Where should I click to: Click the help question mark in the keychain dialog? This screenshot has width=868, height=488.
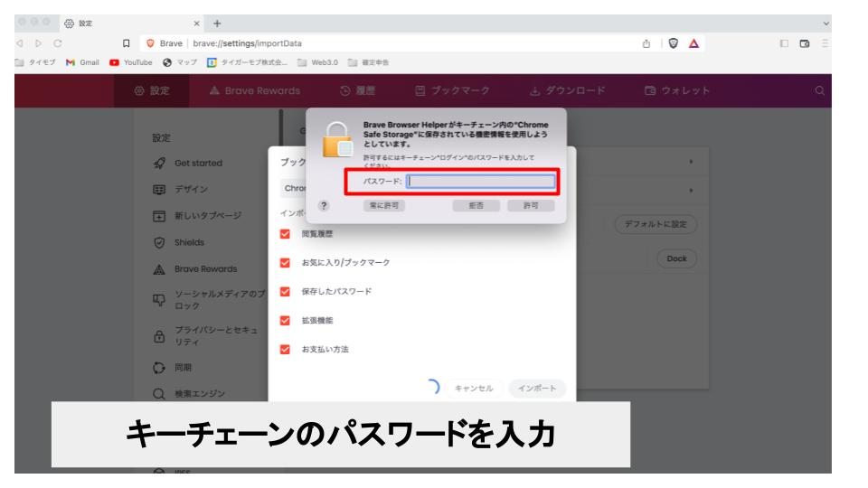click(x=324, y=206)
